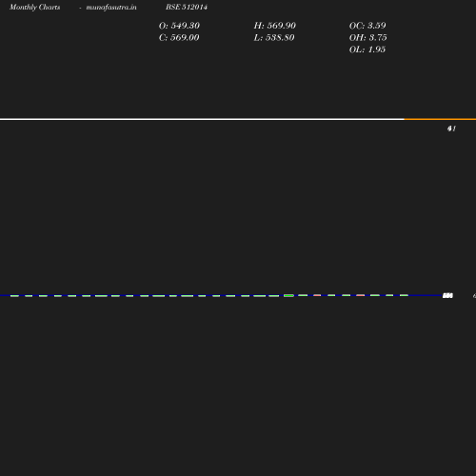Image resolution: width=476 pixels, height=476 pixels.
Task: Select the 'OH: 3.75' reading
Action: click(368, 38)
